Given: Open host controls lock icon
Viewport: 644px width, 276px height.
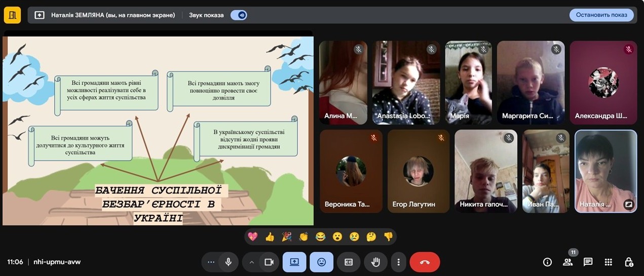Looking at the screenshot, I should (x=629, y=262).
